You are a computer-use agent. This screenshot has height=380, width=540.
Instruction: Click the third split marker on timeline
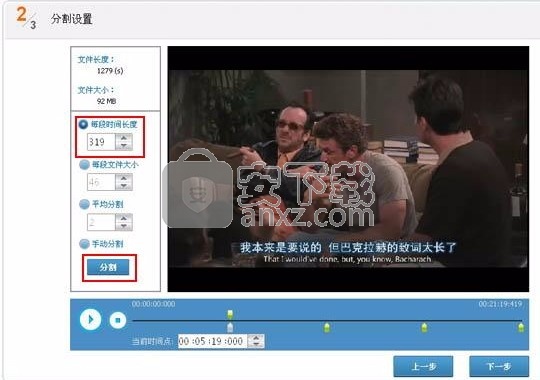pyautogui.click(x=424, y=327)
